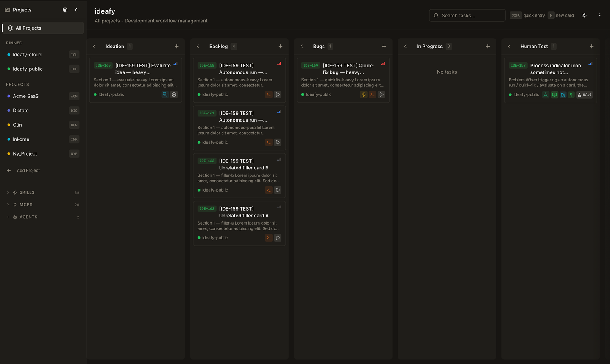Open the Acme SaaS project
Screen dimensions: 610x364
click(43, 96)
